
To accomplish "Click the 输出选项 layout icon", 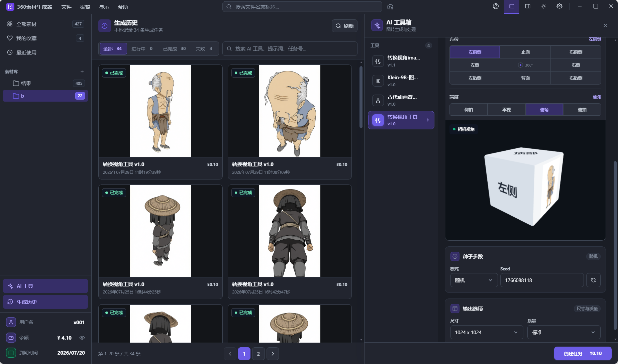I will tap(455, 309).
